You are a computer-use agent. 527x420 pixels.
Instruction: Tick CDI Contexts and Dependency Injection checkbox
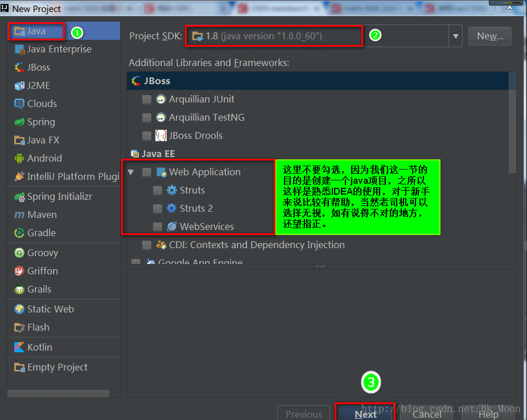coord(146,245)
